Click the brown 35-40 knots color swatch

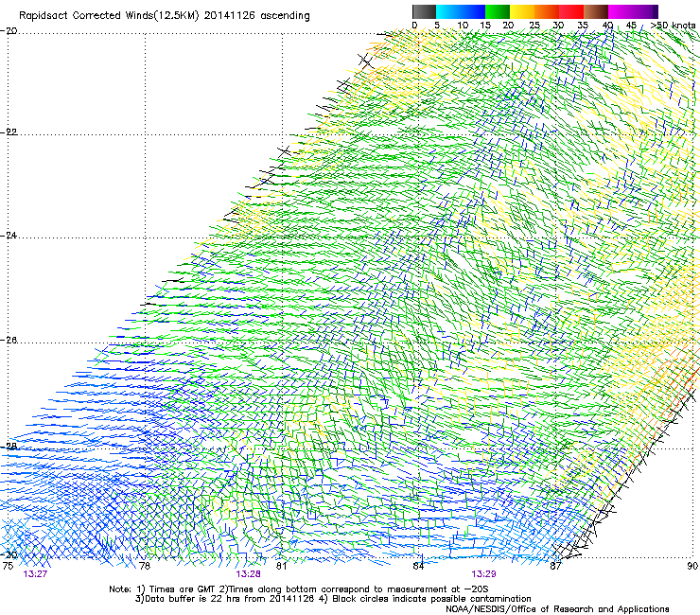click(x=596, y=11)
